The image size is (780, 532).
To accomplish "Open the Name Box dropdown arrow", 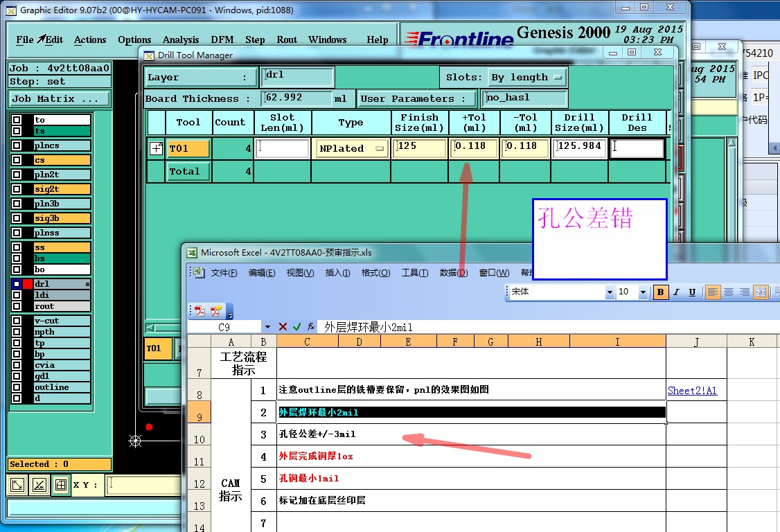I will (x=267, y=327).
